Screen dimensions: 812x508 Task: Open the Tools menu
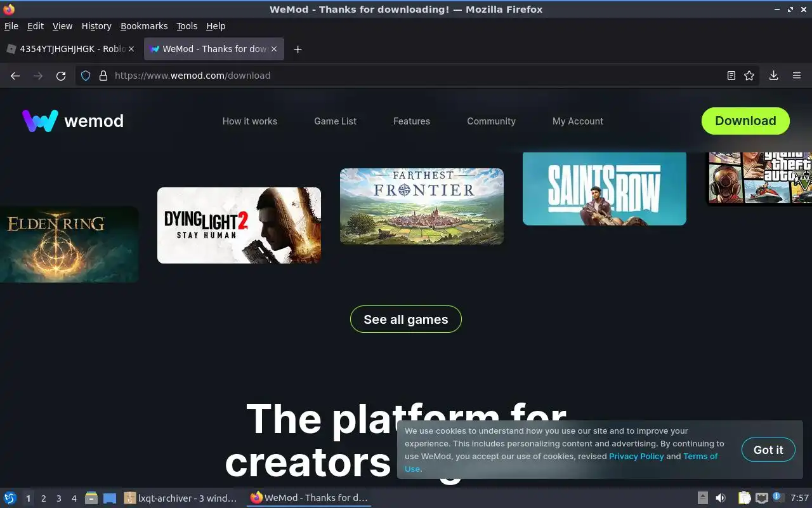point(187,26)
